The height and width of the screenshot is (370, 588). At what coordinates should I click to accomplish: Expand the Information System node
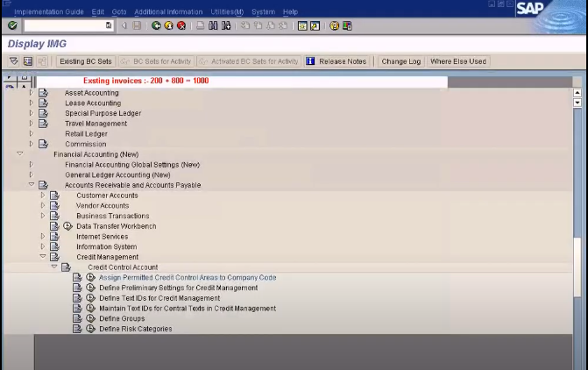(x=42, y=246)
